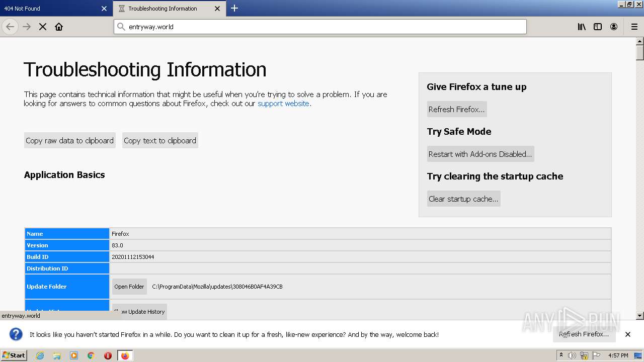
Task: Toggle the sidebars icon
Action: [x=598, y=27]
